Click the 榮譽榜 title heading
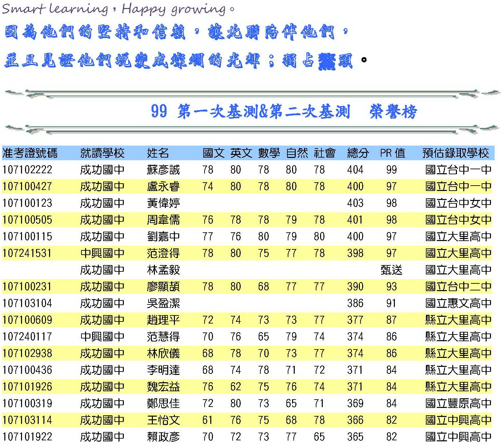This screenshot has height=448, width=501. tap(393, 111)
